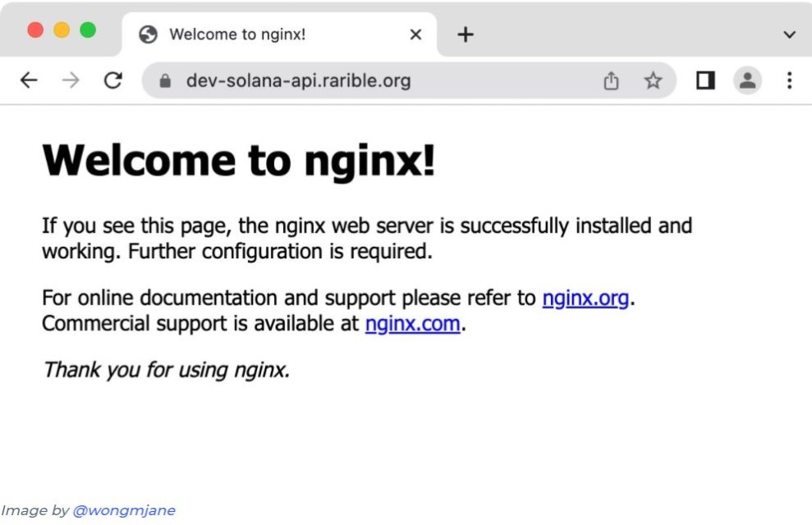
Task: Click the Welcome to nginx! heading
Action: [239, 161]
